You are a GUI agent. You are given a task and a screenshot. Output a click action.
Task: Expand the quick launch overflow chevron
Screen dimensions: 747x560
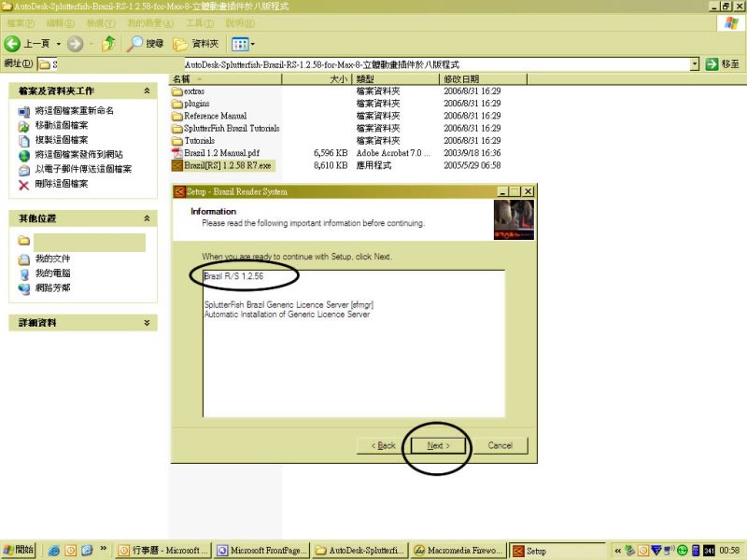103,548
